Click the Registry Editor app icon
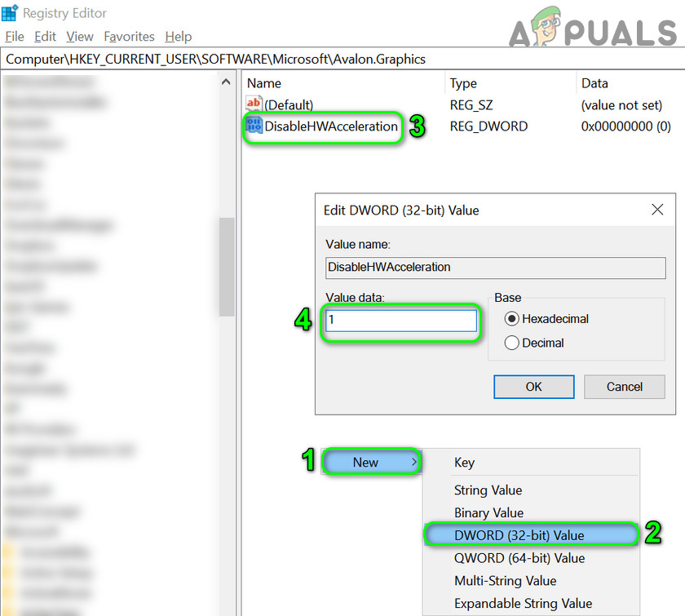The width and height of the screenshot is (685, 616). 9,13
